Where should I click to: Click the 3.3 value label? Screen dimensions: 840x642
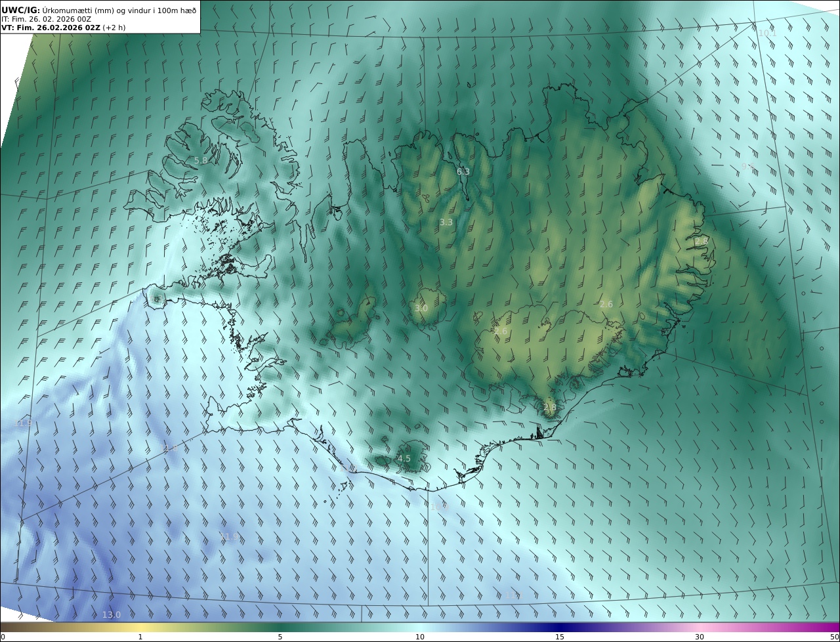pos(446,223)
